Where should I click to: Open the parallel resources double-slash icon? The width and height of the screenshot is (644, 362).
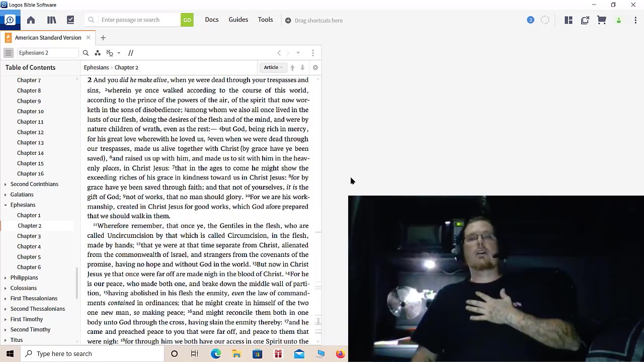point(131,53)
